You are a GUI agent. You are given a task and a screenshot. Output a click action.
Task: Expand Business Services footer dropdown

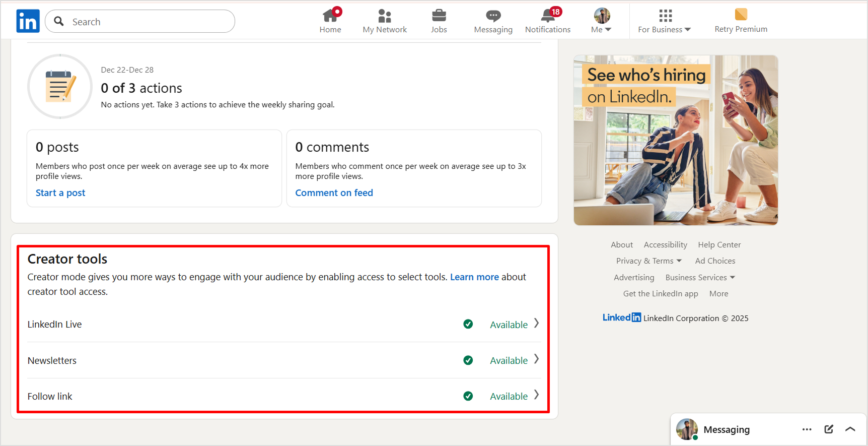coord(700,278)
